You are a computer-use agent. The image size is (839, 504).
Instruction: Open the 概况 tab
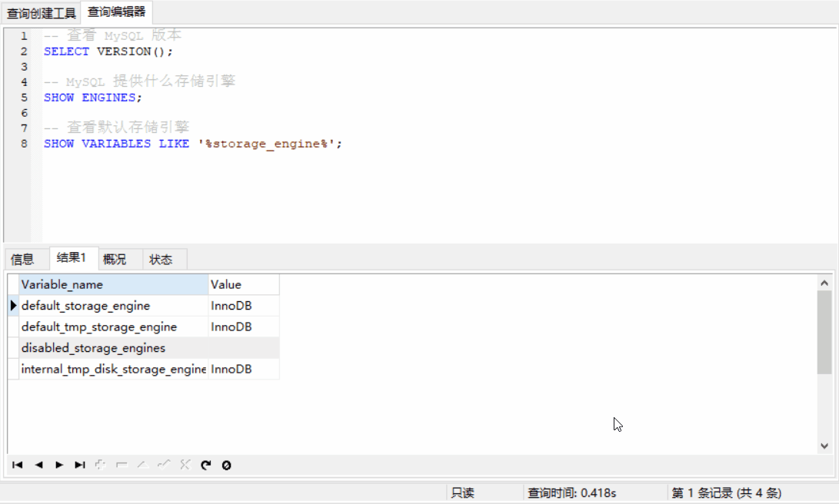pyautogui.click(x=115, y=260)
